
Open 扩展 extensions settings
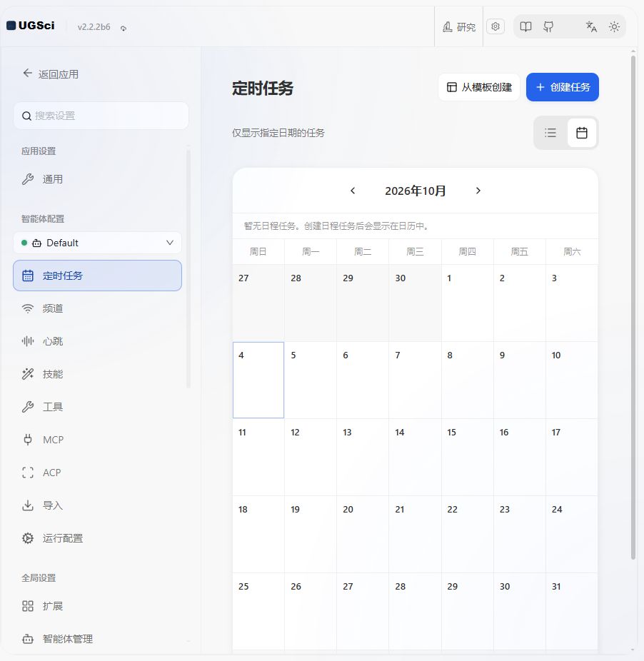click(97, 606)
